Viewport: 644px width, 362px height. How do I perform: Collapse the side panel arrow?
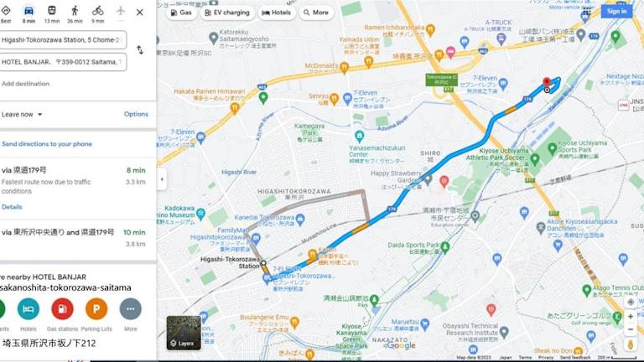(162, 179)
